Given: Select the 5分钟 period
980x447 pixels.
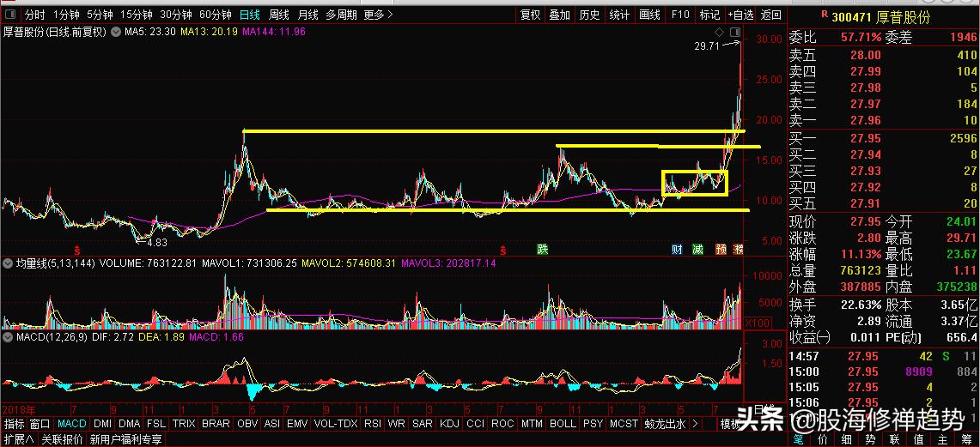Looking at the screenshot, I should pos(100,15).
